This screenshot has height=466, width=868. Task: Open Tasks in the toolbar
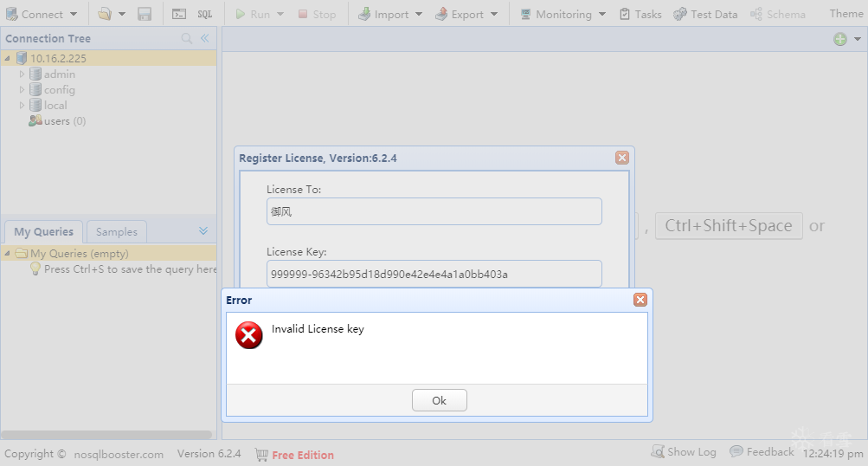(x=640, y=15)
